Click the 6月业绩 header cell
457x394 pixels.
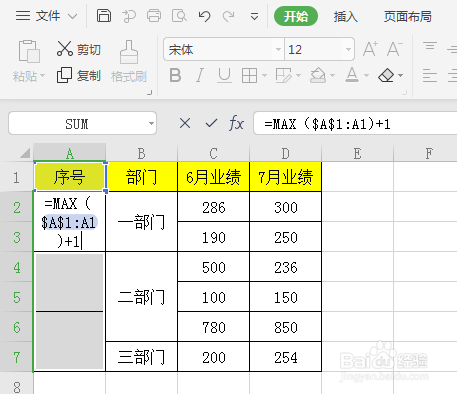[213, 177]
